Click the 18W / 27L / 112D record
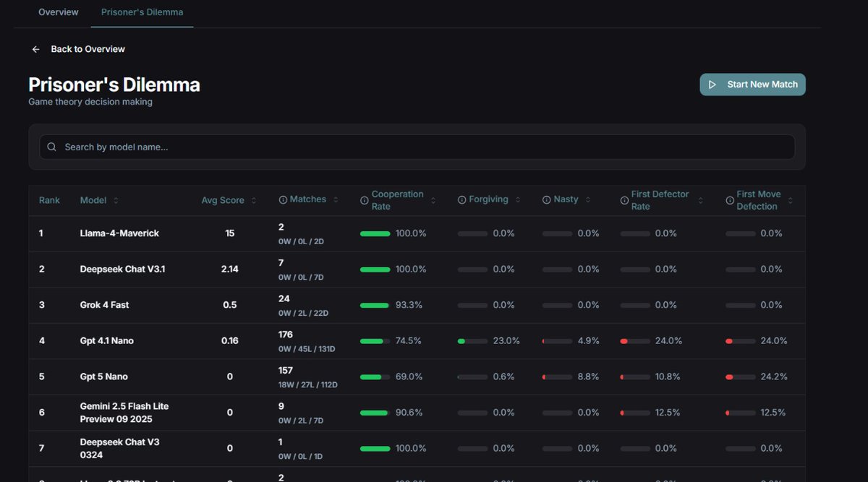The width and height of the screenshot is (868, 482). (x=307, y=385)
